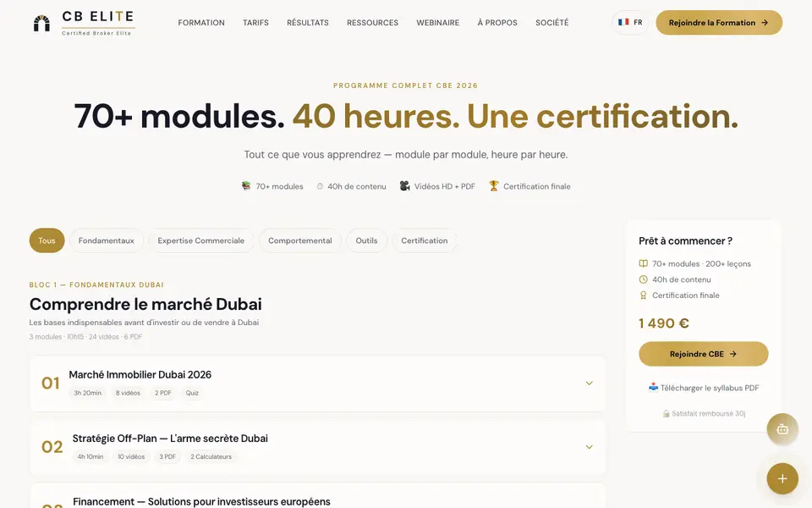Select the Tous filter tab

47,240
